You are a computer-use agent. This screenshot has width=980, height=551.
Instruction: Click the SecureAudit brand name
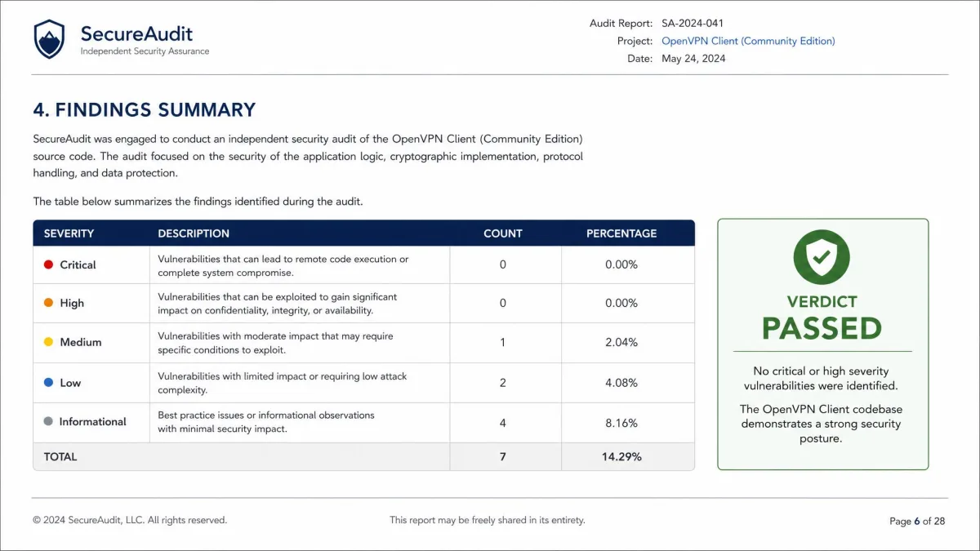click(x=136, y=33)
